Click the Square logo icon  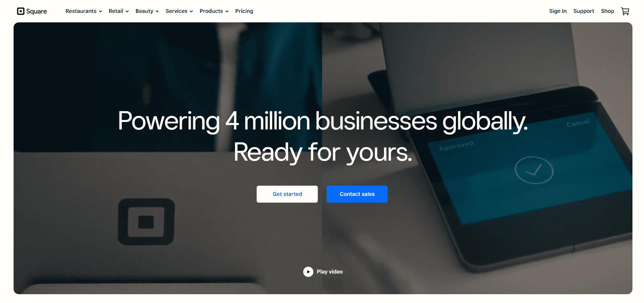pyautogui.click(x=21, y=11)
